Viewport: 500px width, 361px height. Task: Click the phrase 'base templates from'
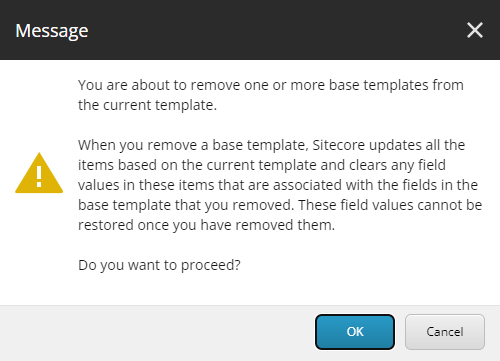click(396, 85)
